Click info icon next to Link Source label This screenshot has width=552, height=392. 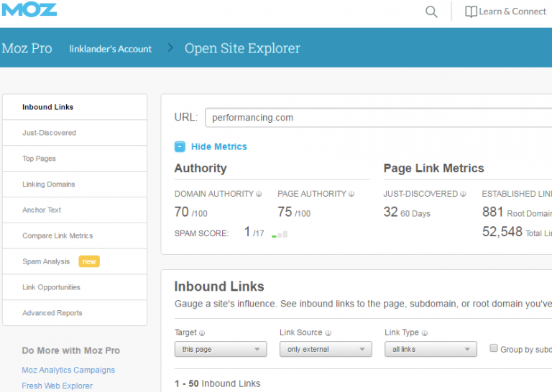328,333
